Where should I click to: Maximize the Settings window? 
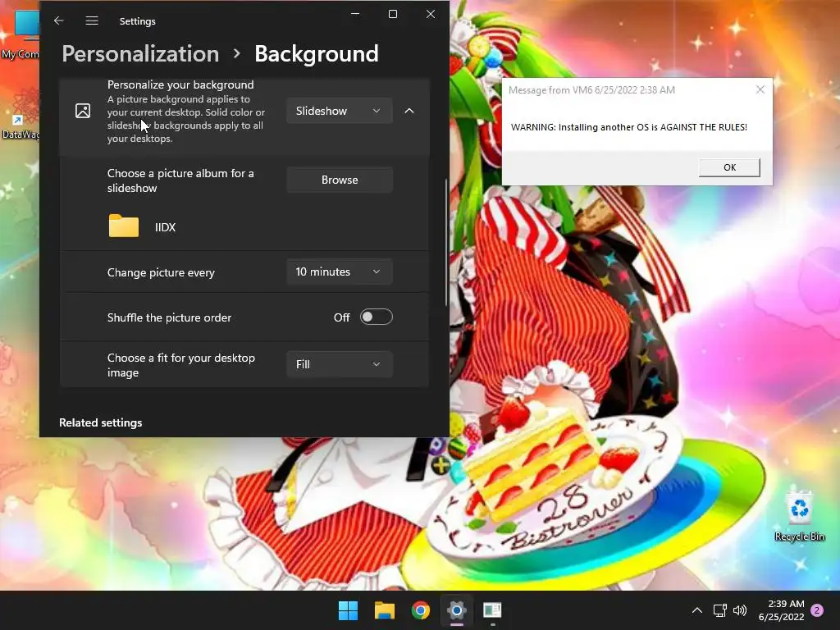393,14
